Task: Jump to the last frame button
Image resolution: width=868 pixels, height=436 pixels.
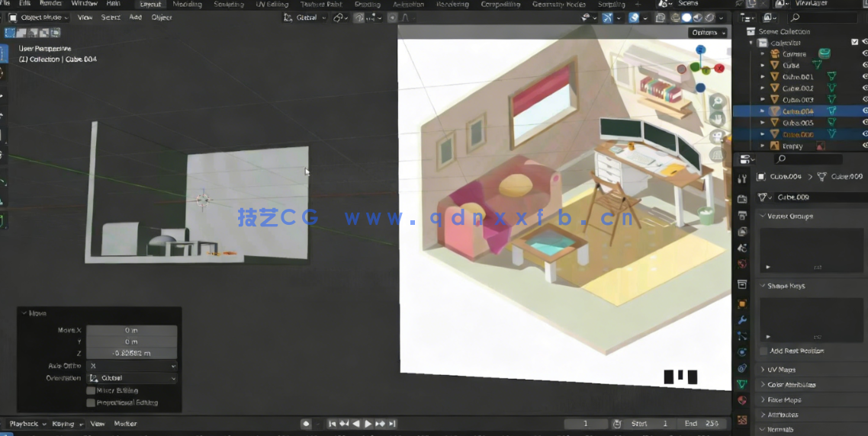Action: [393, 424]
